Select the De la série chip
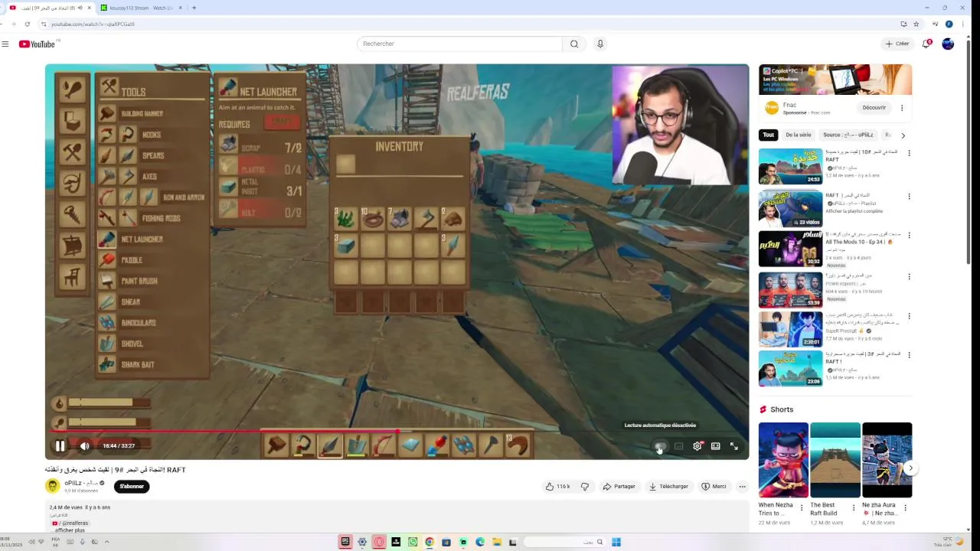This screenshot has height=551, width=980. point(798,135)
